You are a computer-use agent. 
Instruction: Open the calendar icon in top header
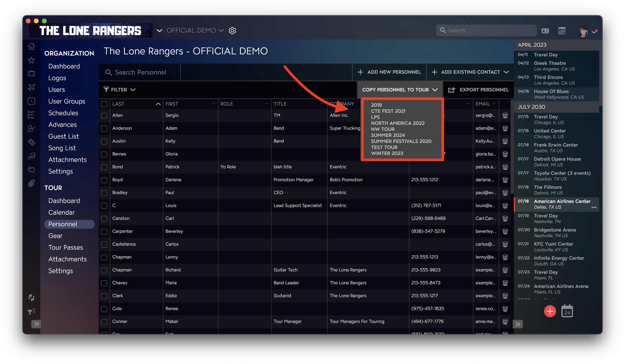[x=562, y=30]
